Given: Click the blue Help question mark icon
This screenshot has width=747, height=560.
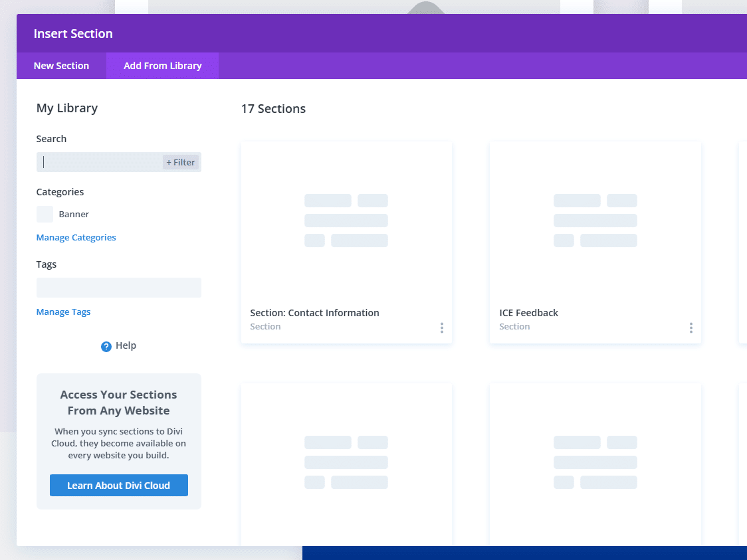Looking at the screenshot, I should (x=106, y=347).
